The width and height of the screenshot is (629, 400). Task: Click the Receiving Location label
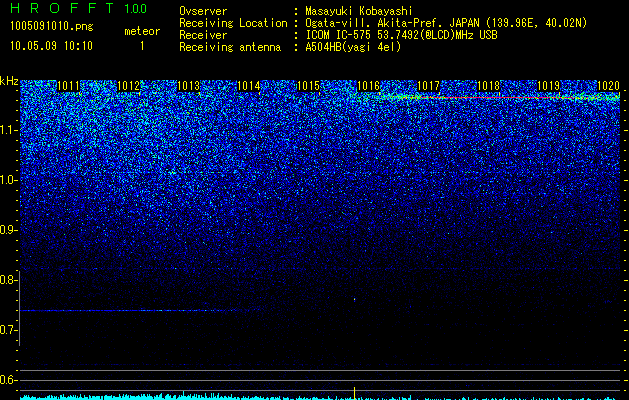click(233, 23)
